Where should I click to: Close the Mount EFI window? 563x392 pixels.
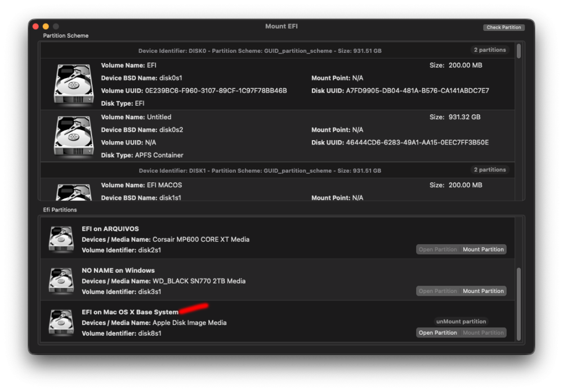(x=35, y=26)
